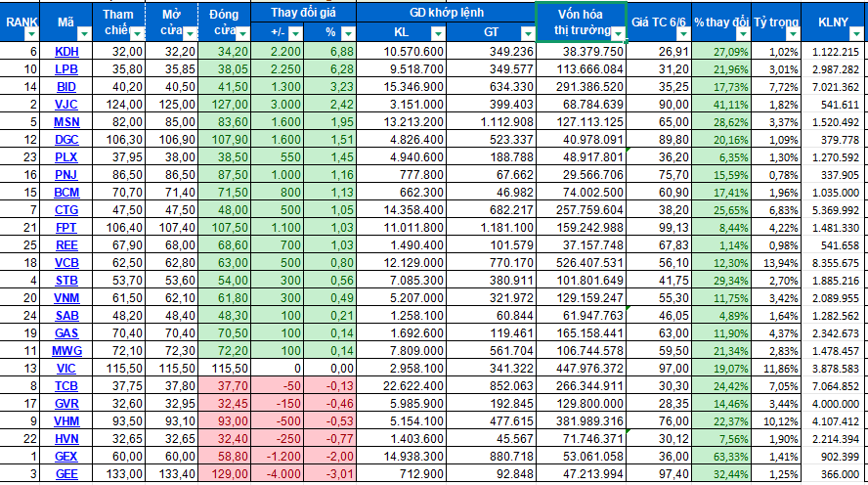The width and height of the screenshot is (868, 485).
Task: Select GEX percent change cell 63,33%
Action: click(x=721, y=457)
